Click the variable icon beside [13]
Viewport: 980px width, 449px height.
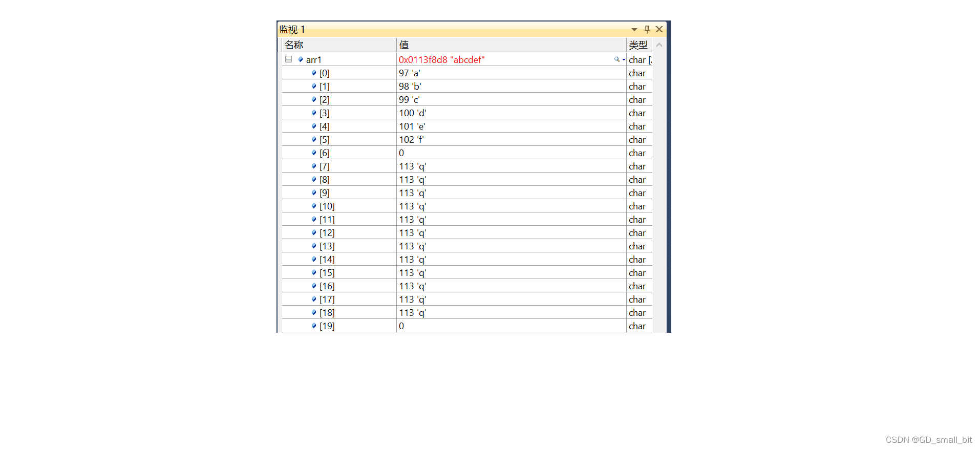(314, 246)
